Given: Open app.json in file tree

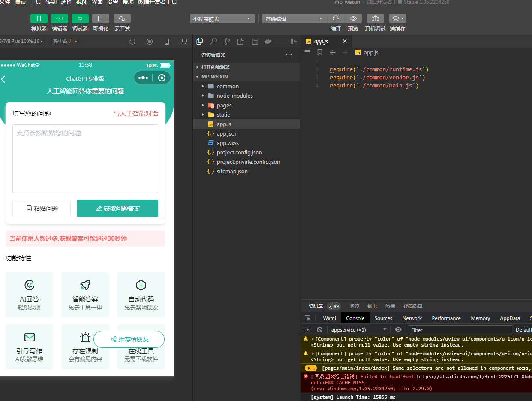Looking at the screenshot, I should pos(246,133).
